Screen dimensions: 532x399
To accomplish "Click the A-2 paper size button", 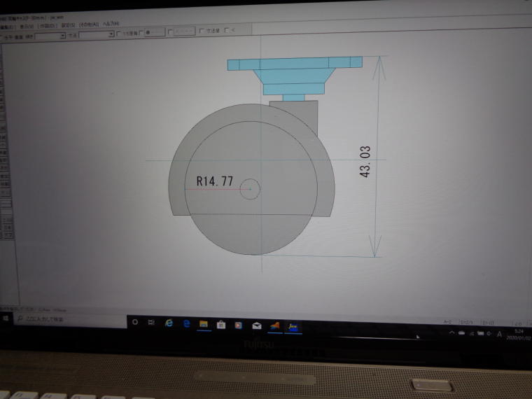I will coord(448,321).
